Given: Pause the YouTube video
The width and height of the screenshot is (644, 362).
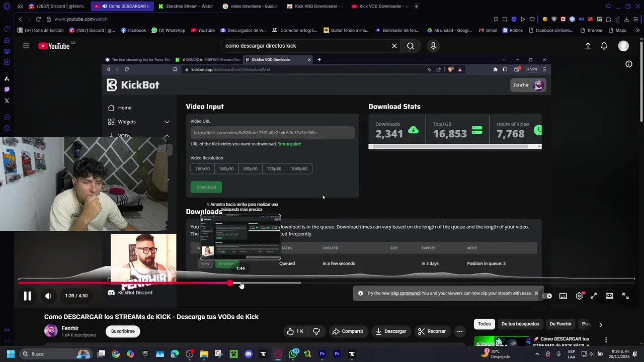Looking at the screenshot, I should (x=27, y=296).
